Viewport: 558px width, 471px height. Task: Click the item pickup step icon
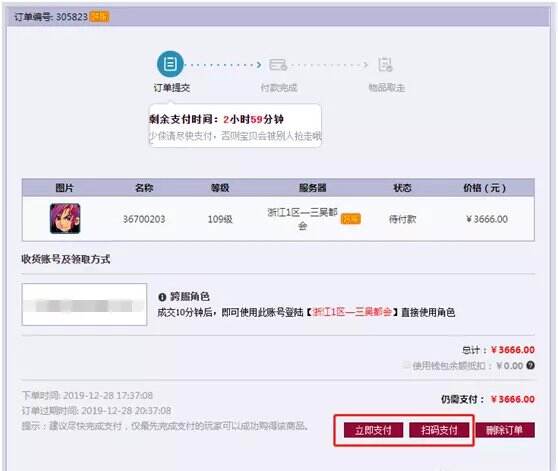(385, 64)
